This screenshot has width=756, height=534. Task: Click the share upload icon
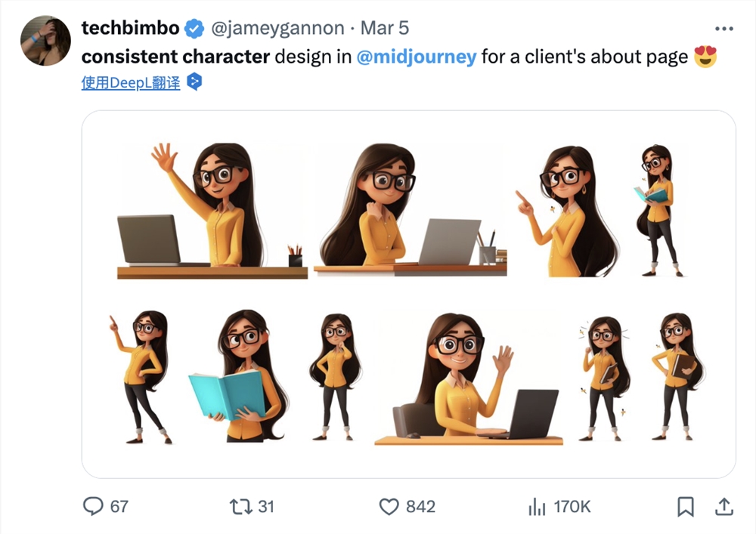[x=723, y=505]
